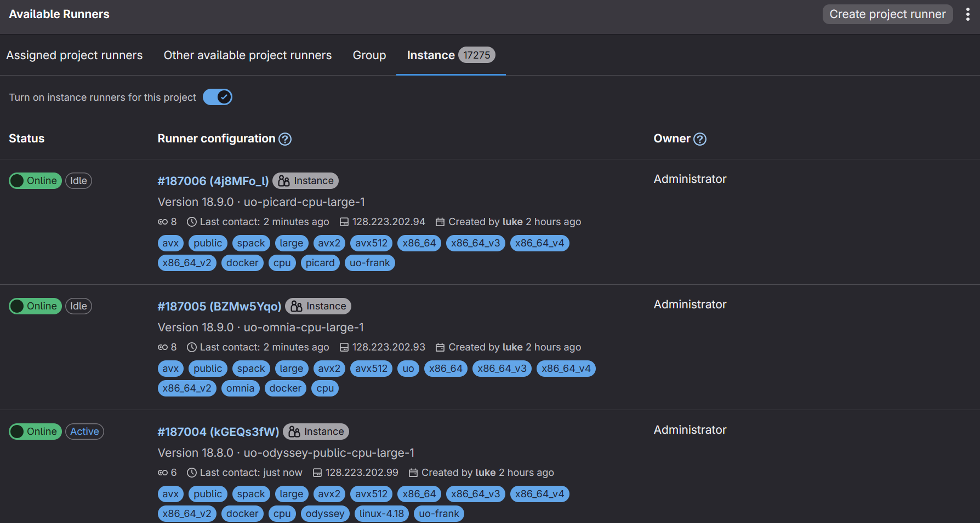Click the clock icon in runner #187005 row
The height and width of the screenshot is (523, 980).
(192, 347)
